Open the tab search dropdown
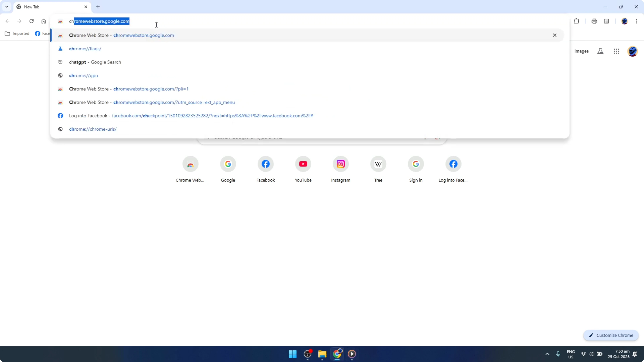Image resolution: width=644 pixels, height=362 pixels. coord(7,7)
